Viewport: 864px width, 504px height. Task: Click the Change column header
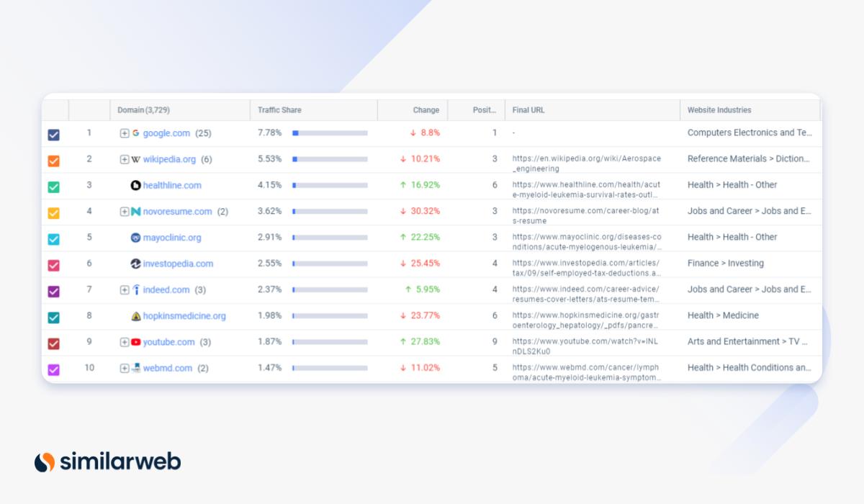point(426,109)
